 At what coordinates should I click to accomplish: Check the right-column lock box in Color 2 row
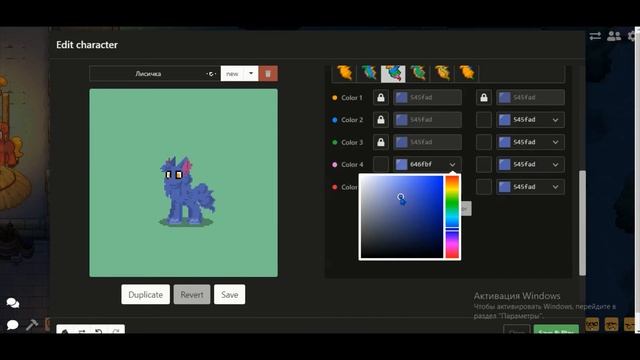[484, 120]
